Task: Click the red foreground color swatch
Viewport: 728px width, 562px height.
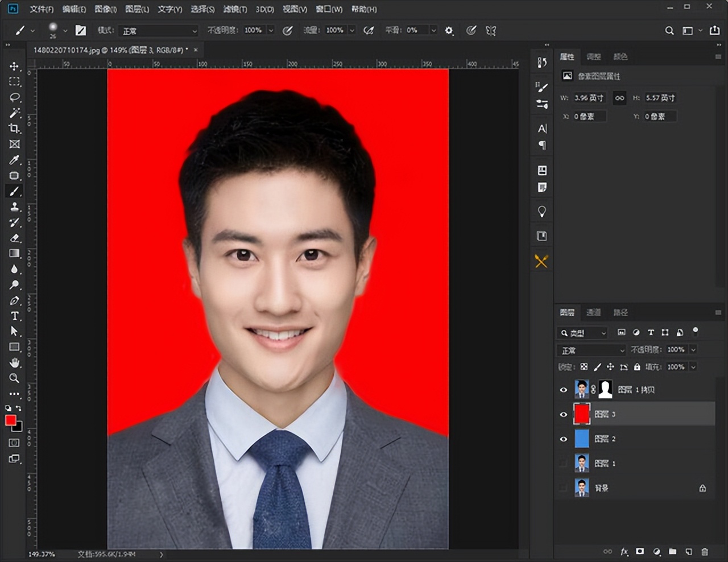Action: 10,420
